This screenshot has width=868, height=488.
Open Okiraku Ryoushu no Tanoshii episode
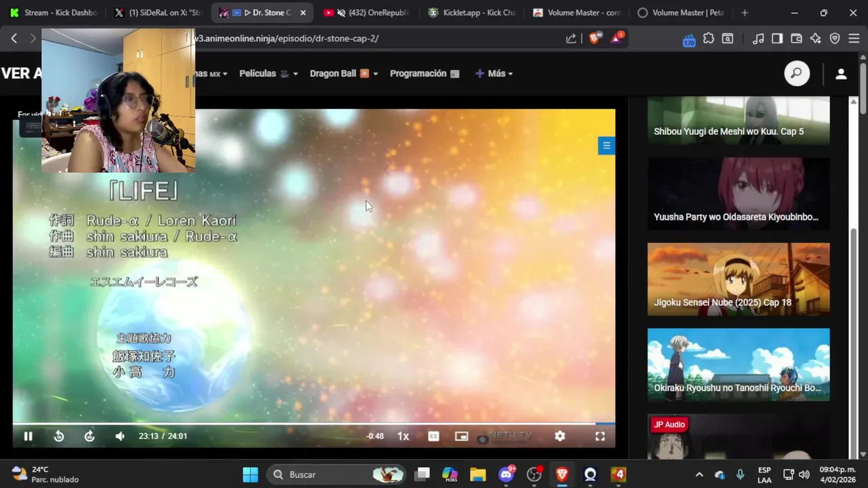[x=738, y=365]
